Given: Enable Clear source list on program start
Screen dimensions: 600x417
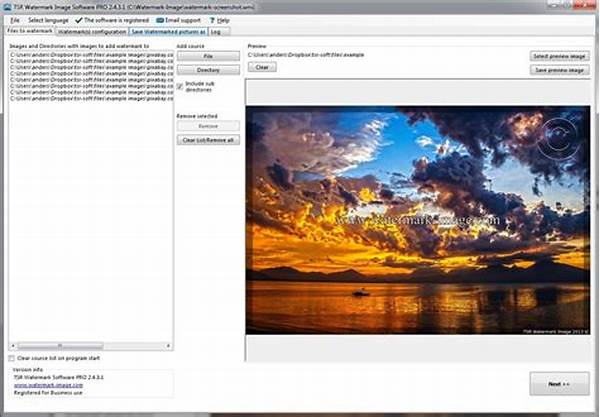Looking at the screenshot, I should tap(11, 358).
